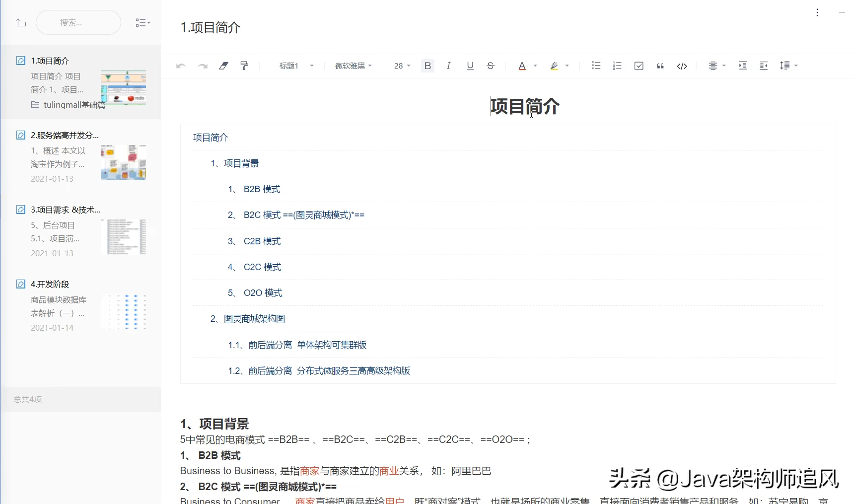
Task: Jump to 2、图灵商城架构图 contents entry
Action: click(x=248, y=319)
